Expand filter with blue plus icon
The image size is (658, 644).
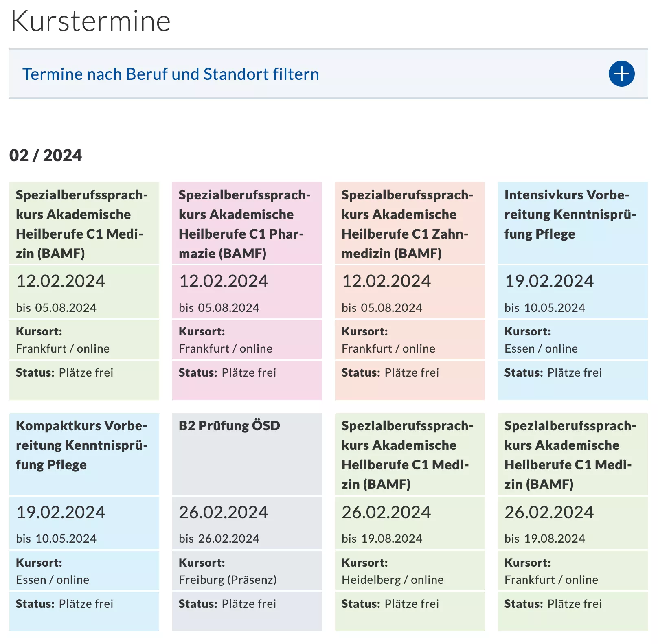[x=621, y=74]
